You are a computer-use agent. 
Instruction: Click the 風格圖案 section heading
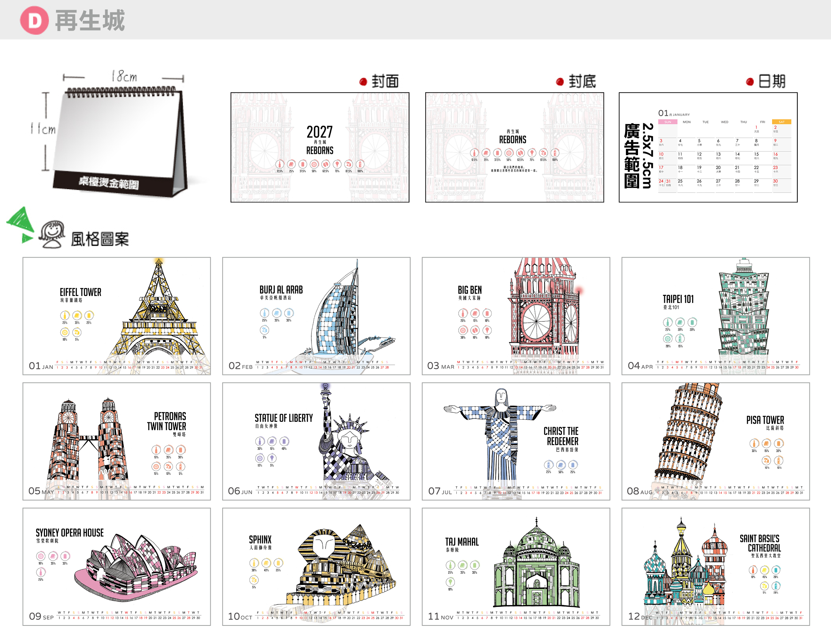click(100, 239)
